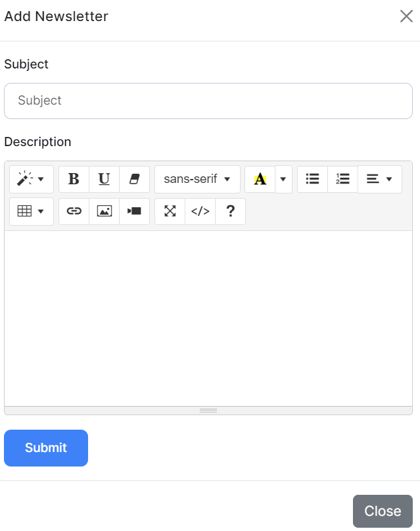Viewport: 420px width, 531px height.
Task: Open the text color picker arrow
Action: pos(283,179)
